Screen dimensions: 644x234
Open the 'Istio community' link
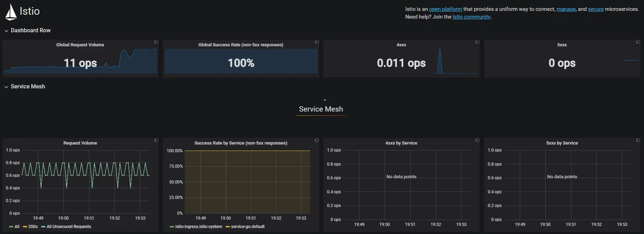(x=471, y=17)
